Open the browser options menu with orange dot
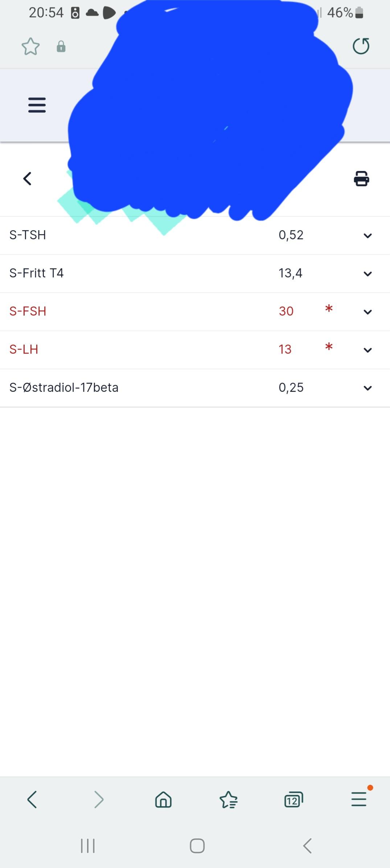The width and height of the screenshot is (390, 868). [x=359, y=799]
